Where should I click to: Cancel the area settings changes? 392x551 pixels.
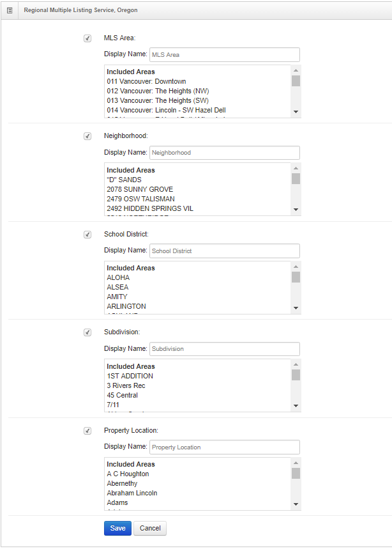click(x=150, y=528)
